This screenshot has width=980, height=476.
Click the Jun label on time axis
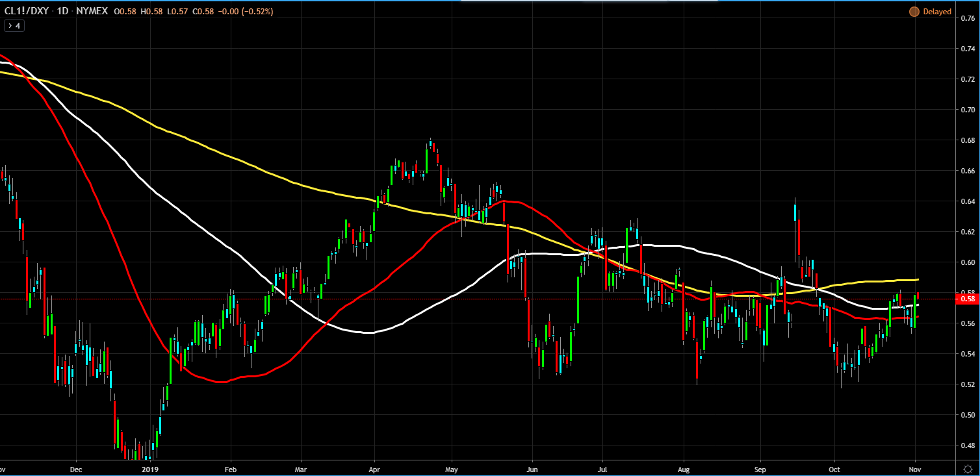point(532,468)
